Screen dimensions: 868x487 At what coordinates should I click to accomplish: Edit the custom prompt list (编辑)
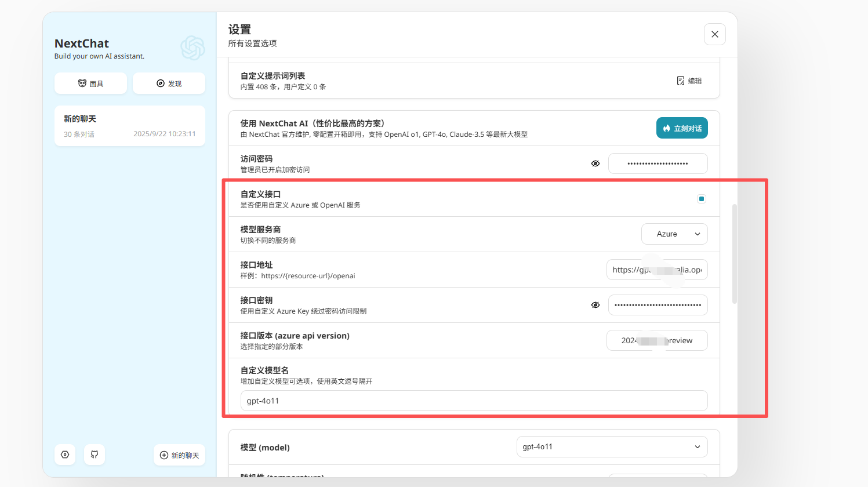[689, 81]
